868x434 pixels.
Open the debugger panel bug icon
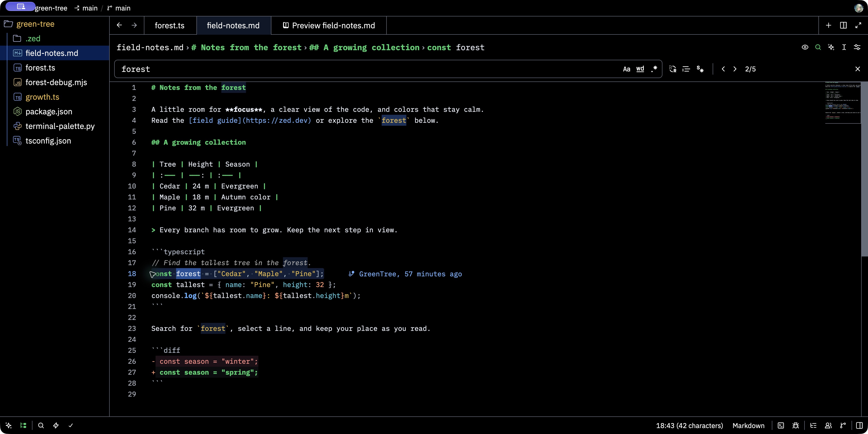click(796, 426)
